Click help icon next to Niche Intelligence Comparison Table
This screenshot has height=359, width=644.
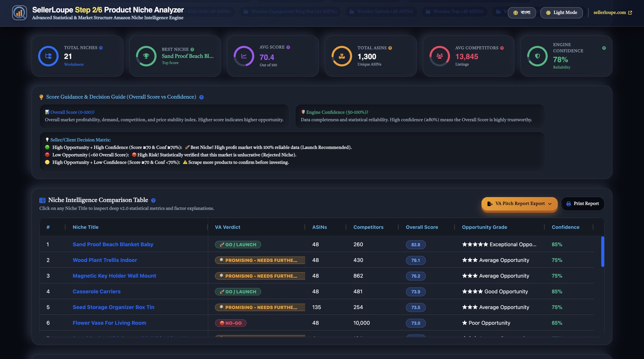(x=153, y=200)
